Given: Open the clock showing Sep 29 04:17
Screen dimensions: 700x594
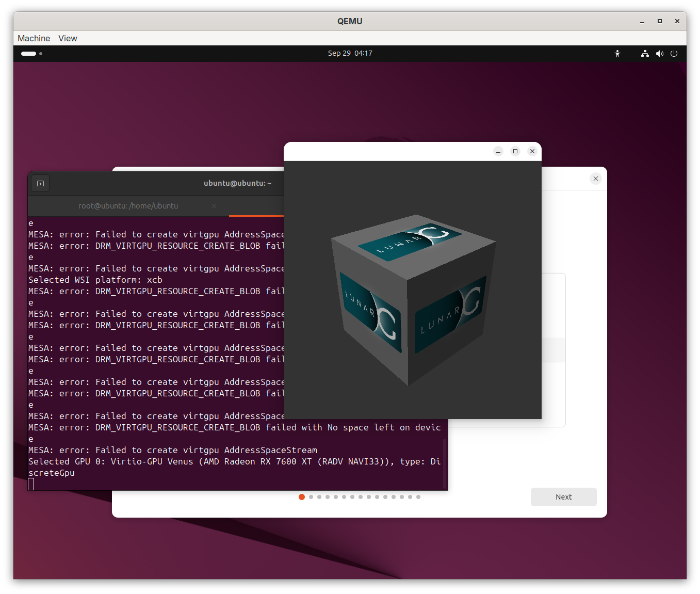Looking at the screenshot, I should [350, 53].
